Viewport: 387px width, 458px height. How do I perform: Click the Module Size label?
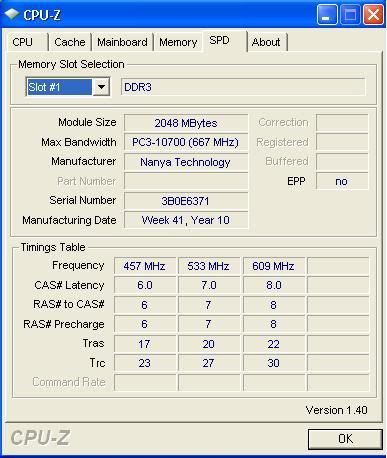click(87, 122)
